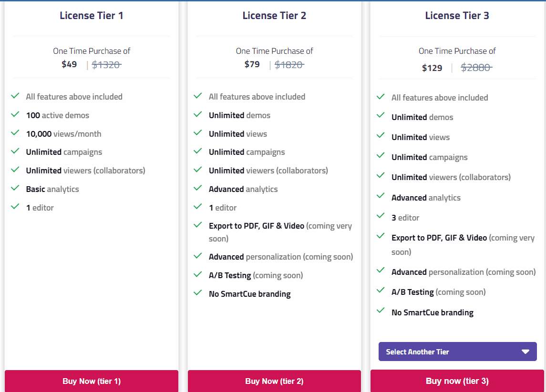
Task: Click the License Tier 2 heading
Action: [x=274, y=16]
